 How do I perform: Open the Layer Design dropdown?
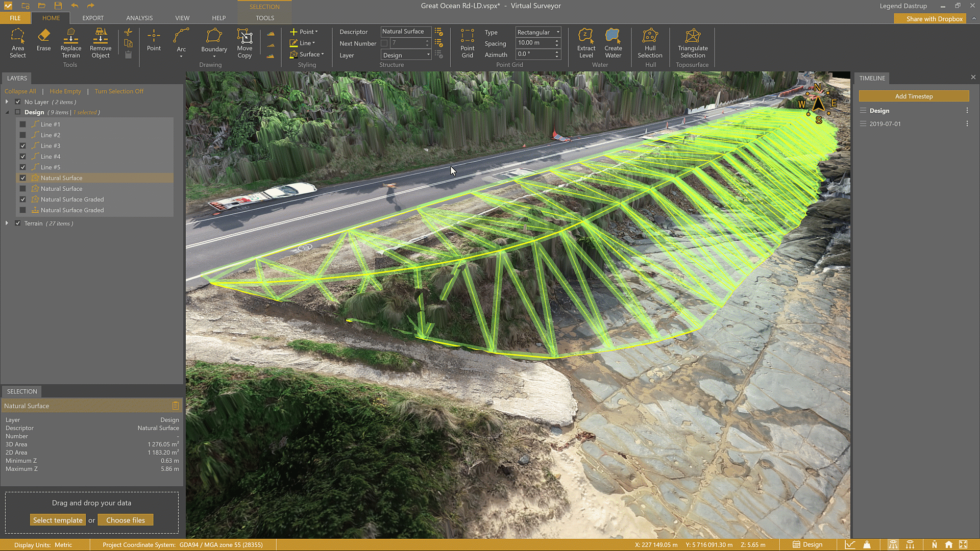406,55
